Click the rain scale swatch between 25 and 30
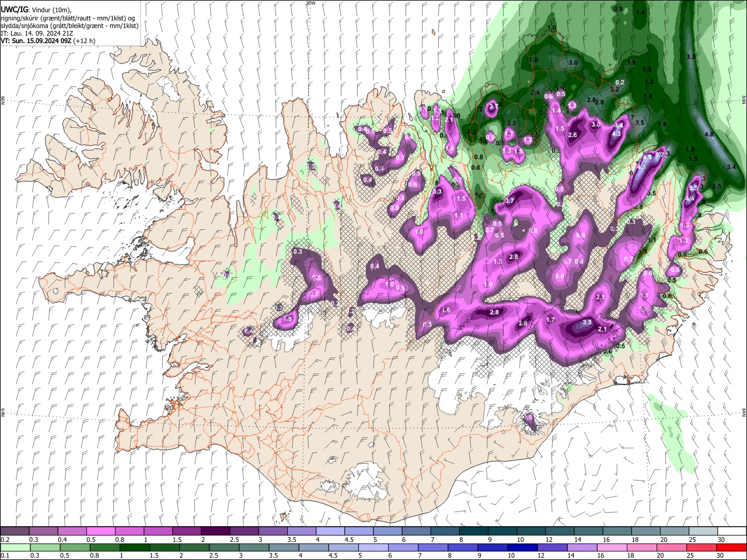The height and width of the screenshot is (560, 747). coord(702,547)
